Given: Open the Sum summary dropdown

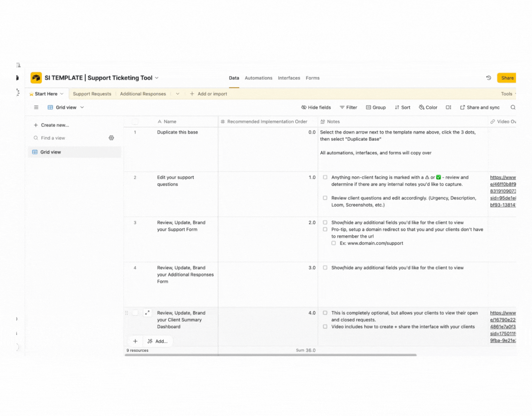Looking at the screenshot, I should (x=305, y=350).
